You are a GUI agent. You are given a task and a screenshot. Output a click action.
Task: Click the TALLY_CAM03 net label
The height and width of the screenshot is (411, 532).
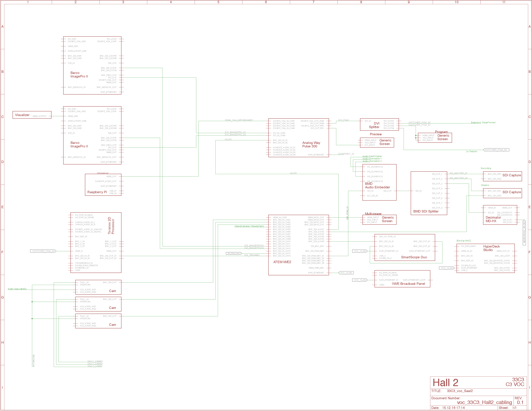(95, 361)
